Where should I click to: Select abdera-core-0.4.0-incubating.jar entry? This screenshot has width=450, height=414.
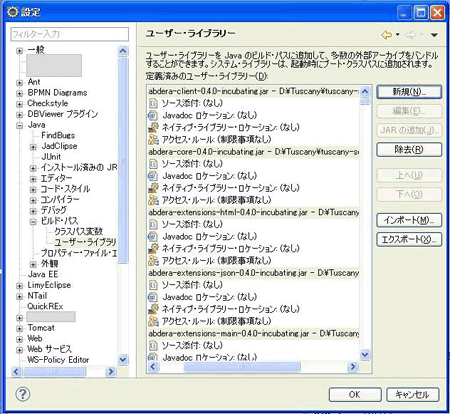(253, 152)
